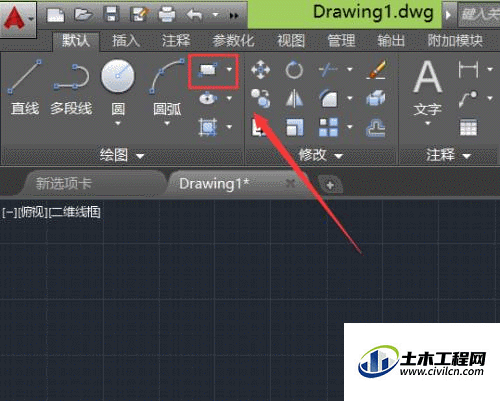
Task: Select the Rectangle tool
Action: pos(208,70)
